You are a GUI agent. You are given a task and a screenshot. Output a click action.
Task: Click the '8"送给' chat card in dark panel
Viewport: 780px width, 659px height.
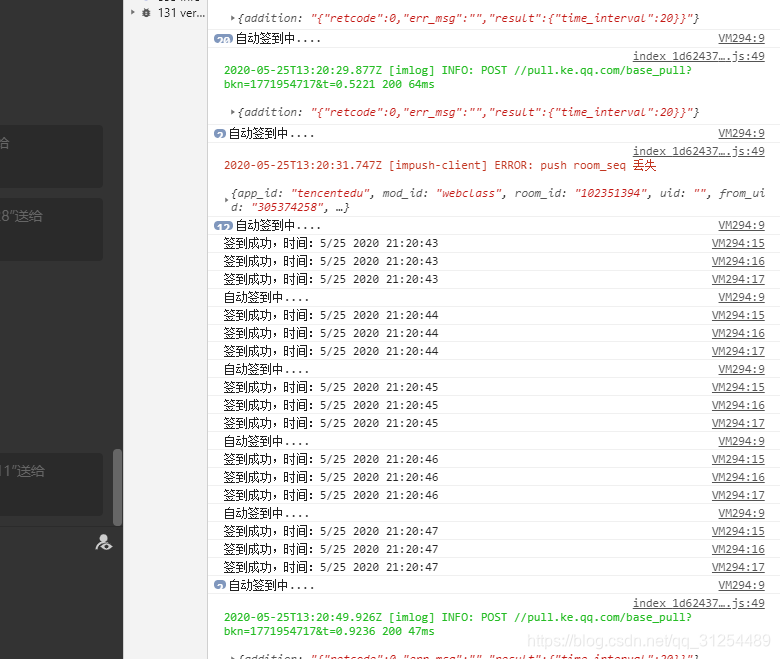[x=51, y=229]
